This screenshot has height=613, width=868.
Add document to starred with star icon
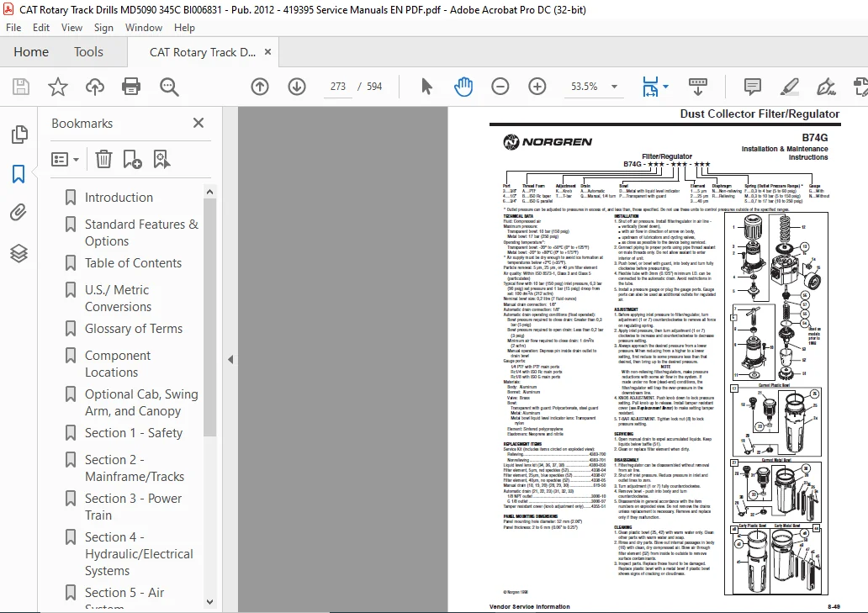point(57,87)
